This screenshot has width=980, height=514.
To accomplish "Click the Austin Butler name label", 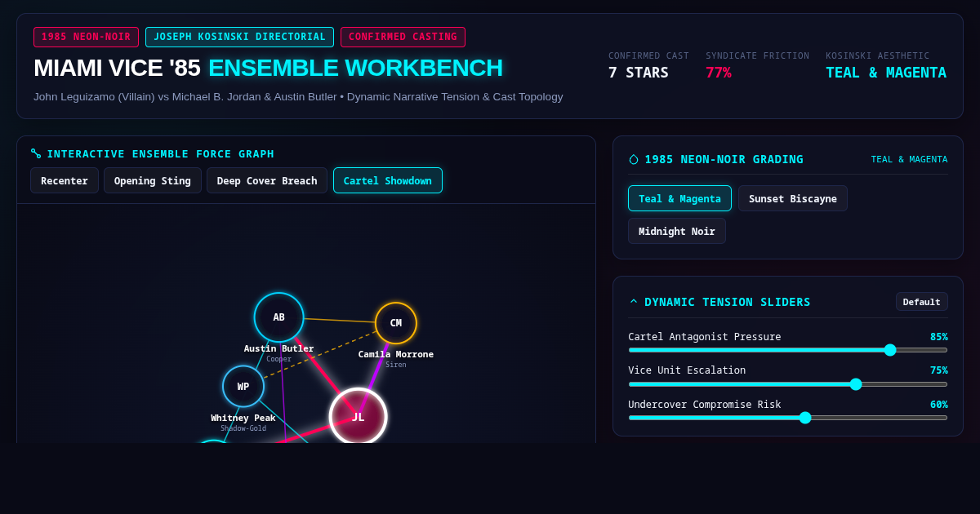I will 279,348.
